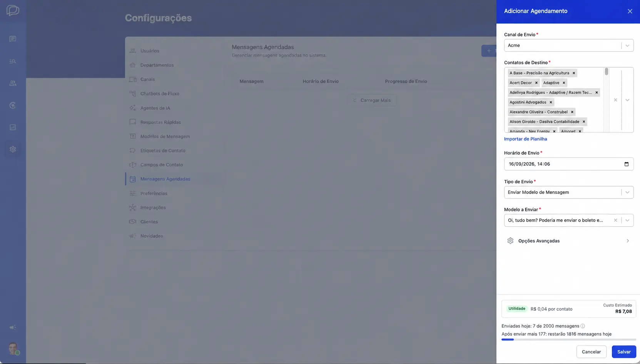Viewport: 640px width, 364px height.
Task: Click the Horário de Envio date field
Action: click(568, 164)
